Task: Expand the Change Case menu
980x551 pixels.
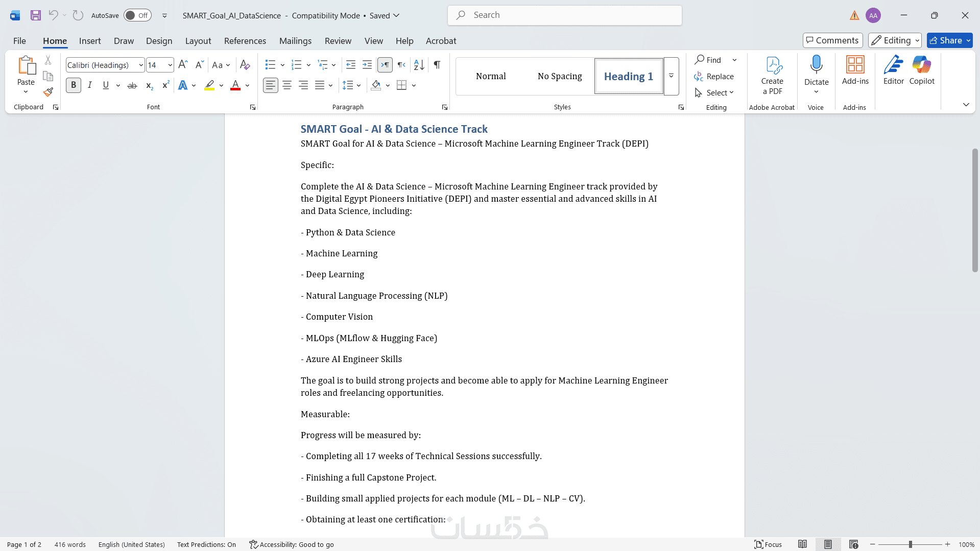Action: pyautogui.click(x=221, y=65)
